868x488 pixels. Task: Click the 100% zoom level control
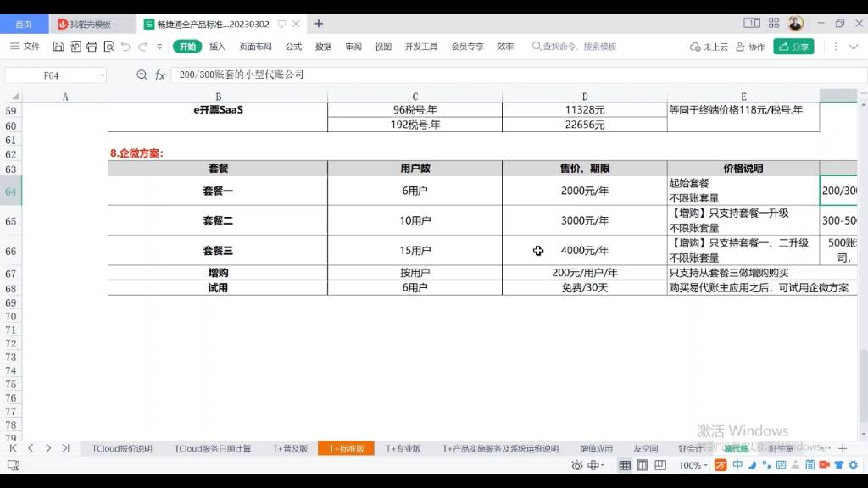pyautogui.click(x=692, y=464)
